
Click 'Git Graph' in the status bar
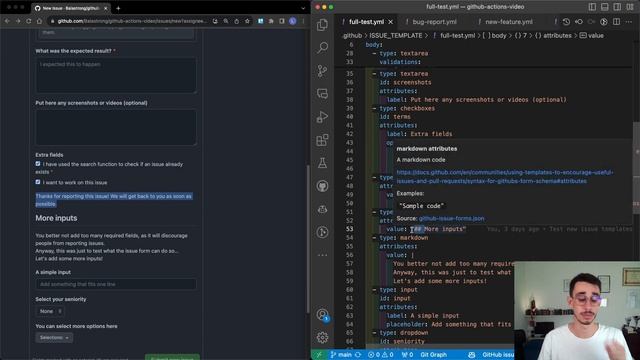point(433,355)
